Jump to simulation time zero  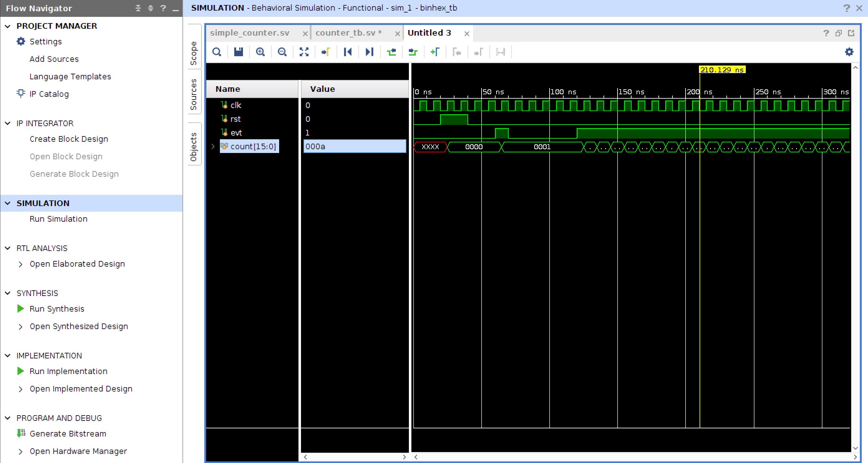[348, 52]
